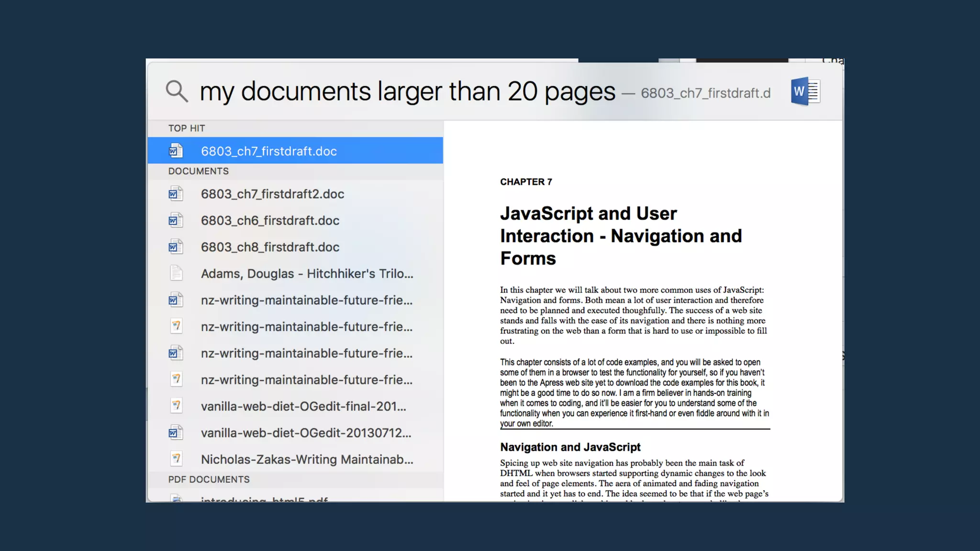Click the introducing-html5.pdf result
The width and height of the screenshot is (980, 551).
(x=264, y=498)
